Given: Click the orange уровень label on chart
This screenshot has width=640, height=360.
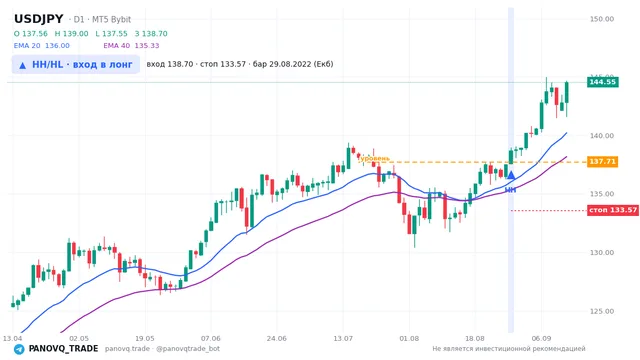Looking at the screenshot, I should tap(375, 158).
